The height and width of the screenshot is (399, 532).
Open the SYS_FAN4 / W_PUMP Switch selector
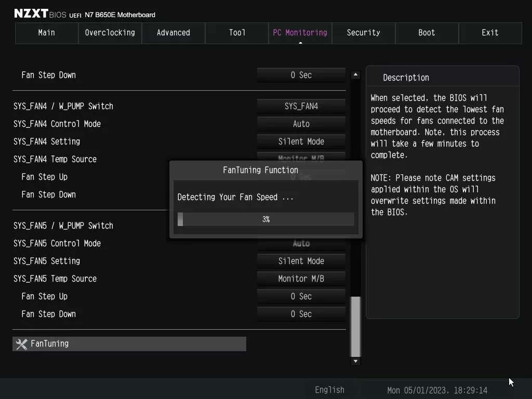pyautogui.click(x=301, y=106)
